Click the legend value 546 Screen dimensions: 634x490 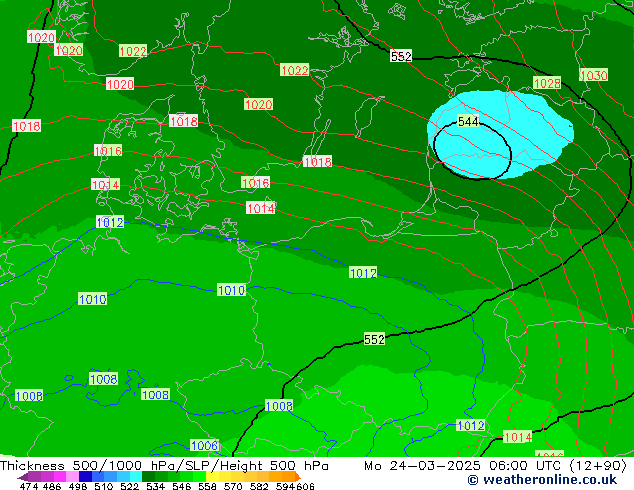click(182, 486)
